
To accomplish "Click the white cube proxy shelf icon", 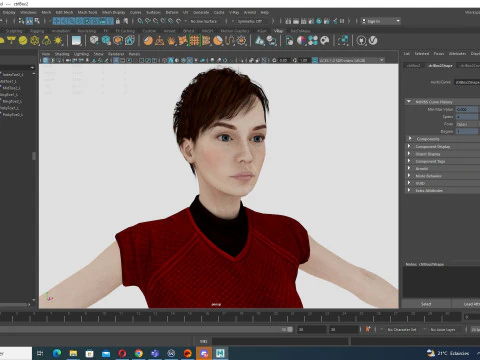I will [94, 40].
